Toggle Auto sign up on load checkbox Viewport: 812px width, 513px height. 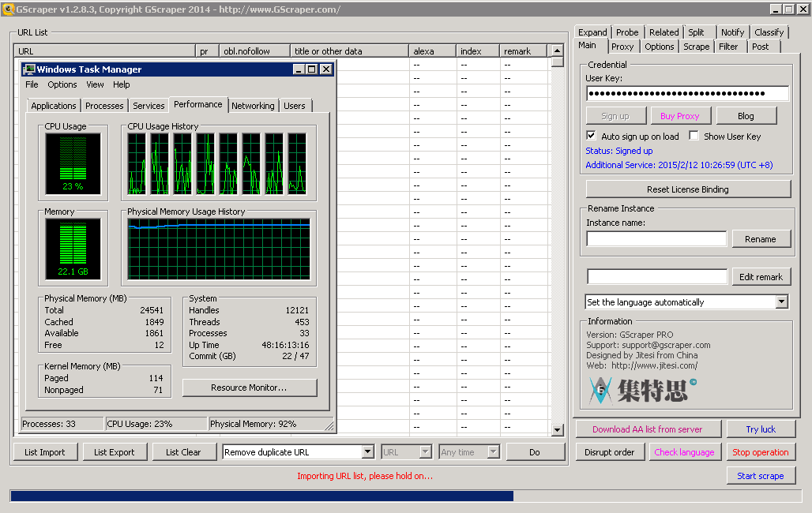[591, 136]
